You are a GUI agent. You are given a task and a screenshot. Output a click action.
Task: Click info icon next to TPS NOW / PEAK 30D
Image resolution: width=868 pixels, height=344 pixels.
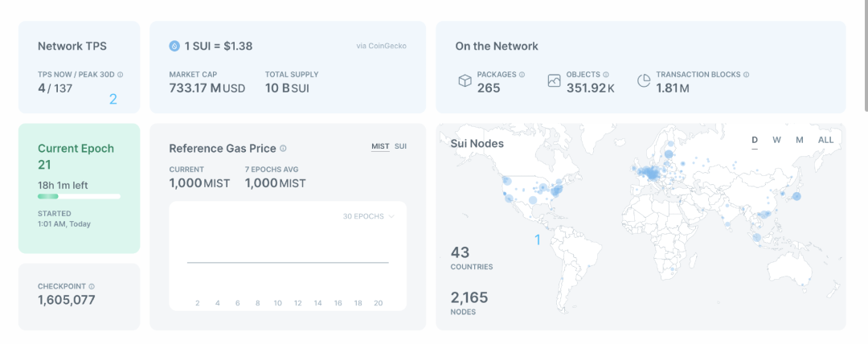121,74
